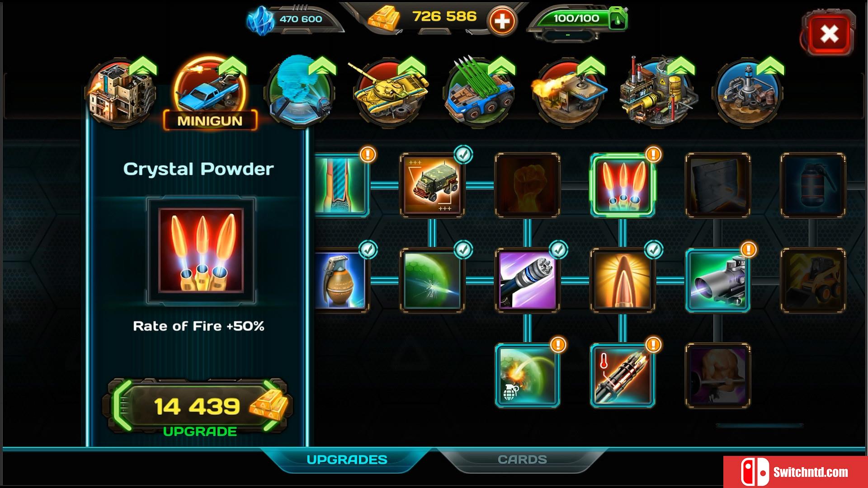Select the purple minigun barrel upgrade
The image size is (868, 488).
pos(528,280)
